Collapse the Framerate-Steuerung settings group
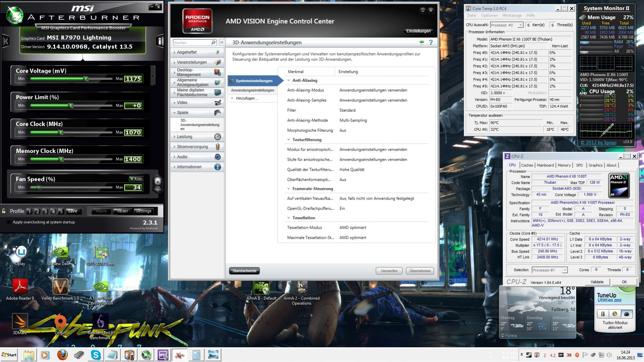Viewport: 644px width, 362px height. (x=288, y=189)
